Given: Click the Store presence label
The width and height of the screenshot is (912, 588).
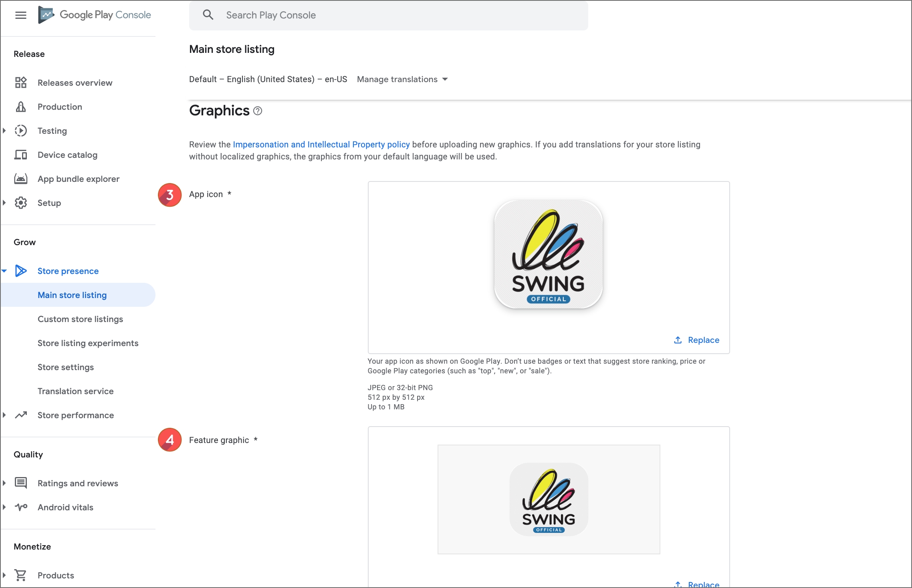Looking at the screenshot, I should 68,271.
